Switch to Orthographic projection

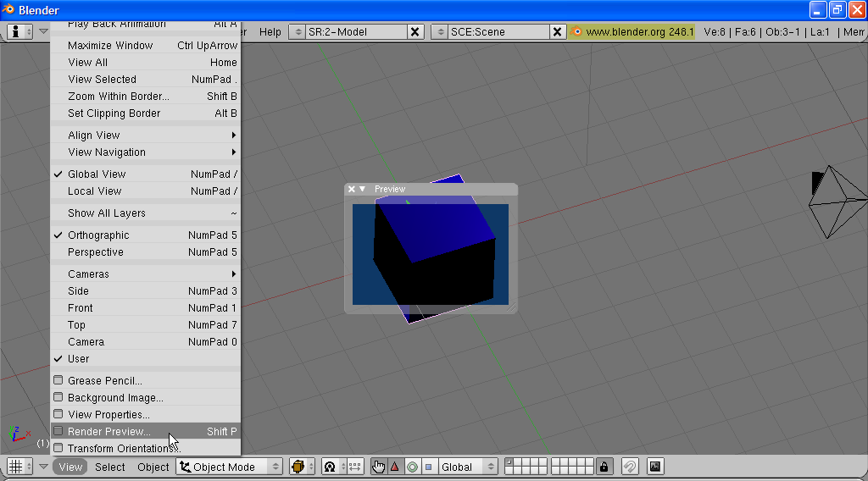coord(146,235)
